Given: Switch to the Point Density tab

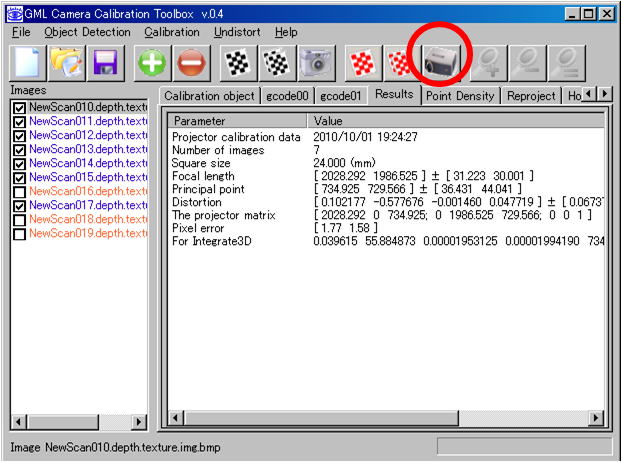Looking at the screenshot, I should click(x=459, y=96).
